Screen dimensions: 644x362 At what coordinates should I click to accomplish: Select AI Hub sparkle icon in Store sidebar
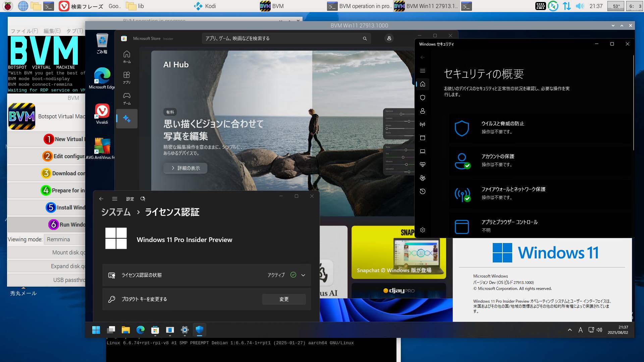(127, 118)
